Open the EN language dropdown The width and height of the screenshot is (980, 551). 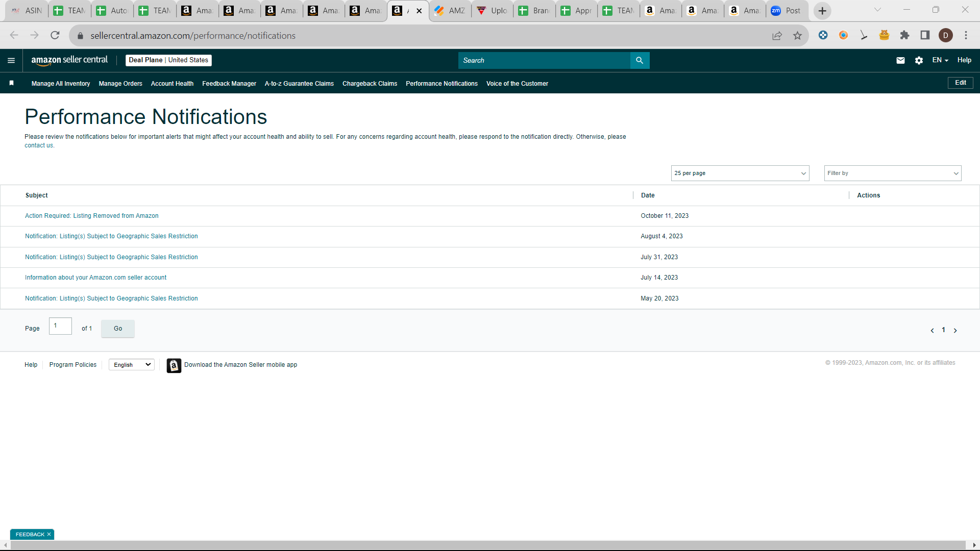coord(940,60)
